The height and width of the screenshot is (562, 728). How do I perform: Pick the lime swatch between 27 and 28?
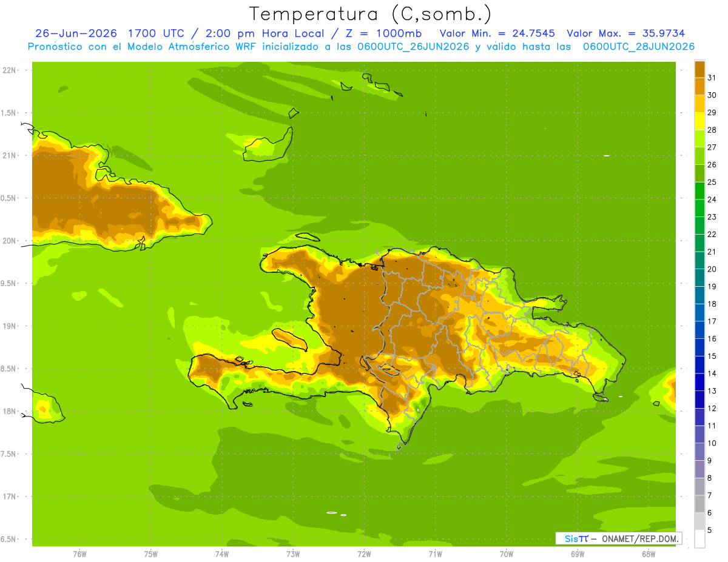[699, 138]
